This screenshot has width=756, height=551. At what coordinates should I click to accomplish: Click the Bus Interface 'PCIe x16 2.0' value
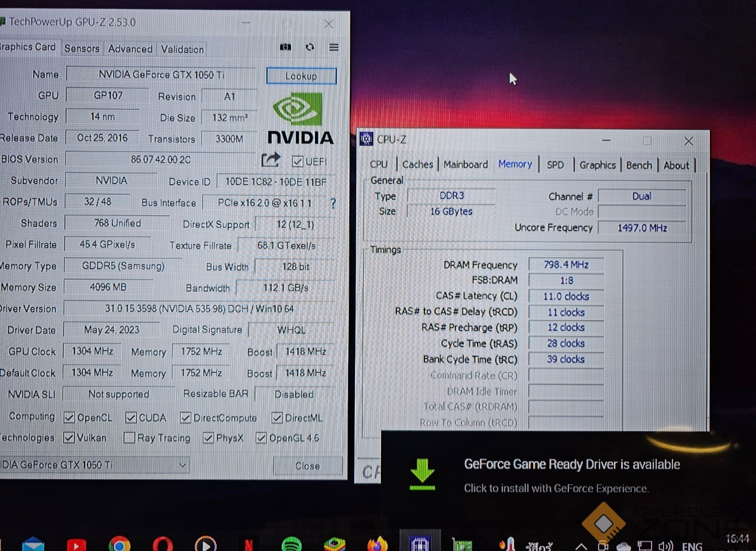[x=265, y=203]
